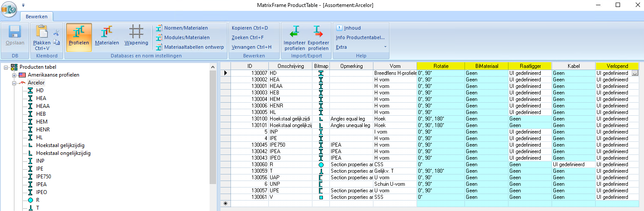
Task: Click the application orb button
Action: (x=9, y=9)
